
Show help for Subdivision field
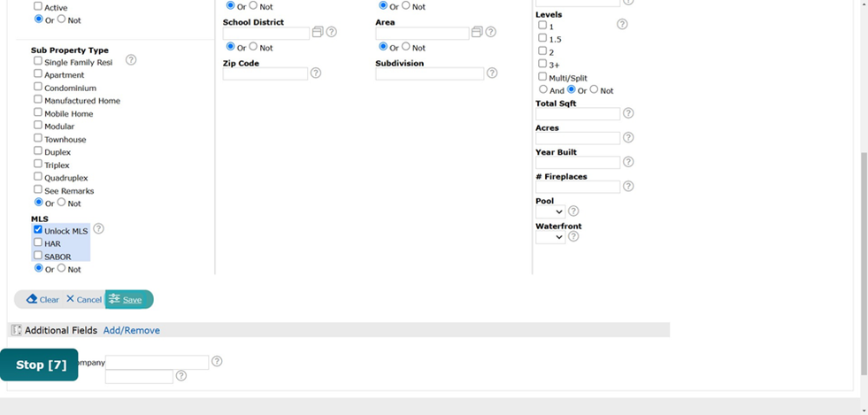coord(492,73)
